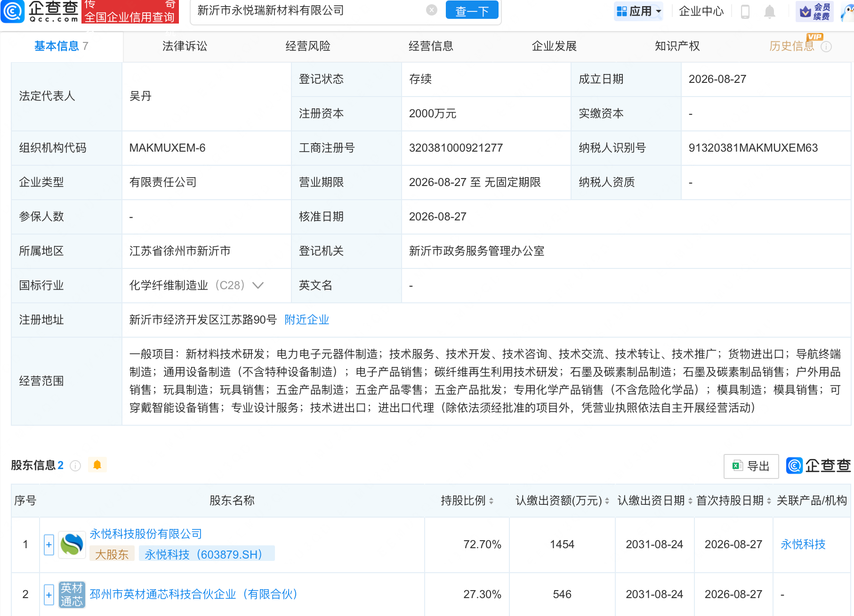This screenshot has height=616, width=854.
Task: Select subscribed amount 1454
Action: pyautogui.click(x=562, y=544)
